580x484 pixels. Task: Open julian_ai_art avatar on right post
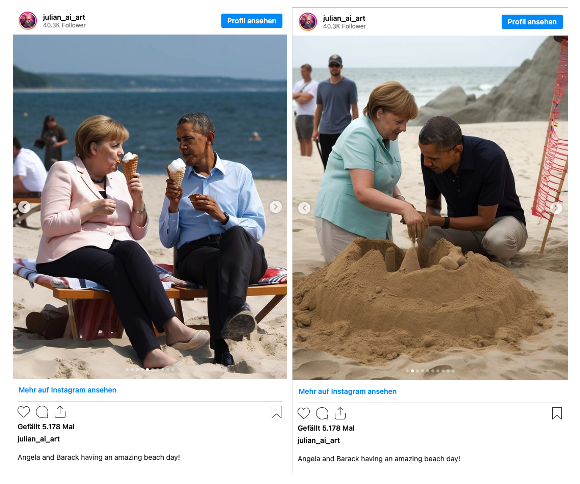[x=308, y=21]
